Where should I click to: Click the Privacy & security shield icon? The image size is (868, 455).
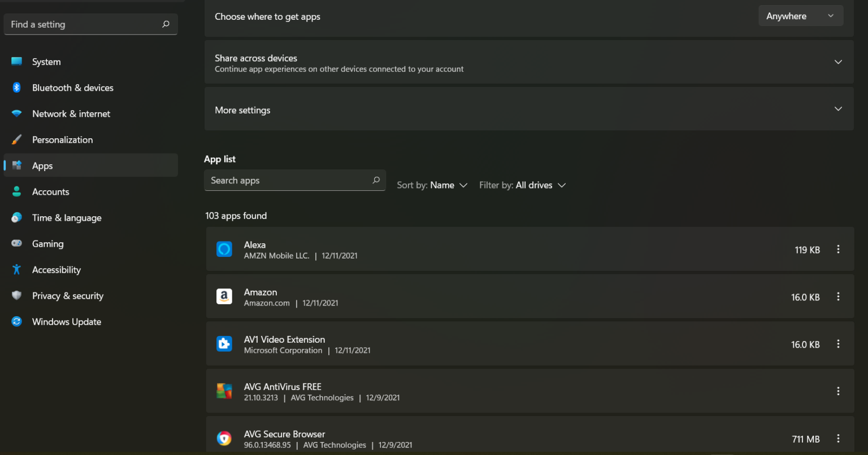pos(17,295)
